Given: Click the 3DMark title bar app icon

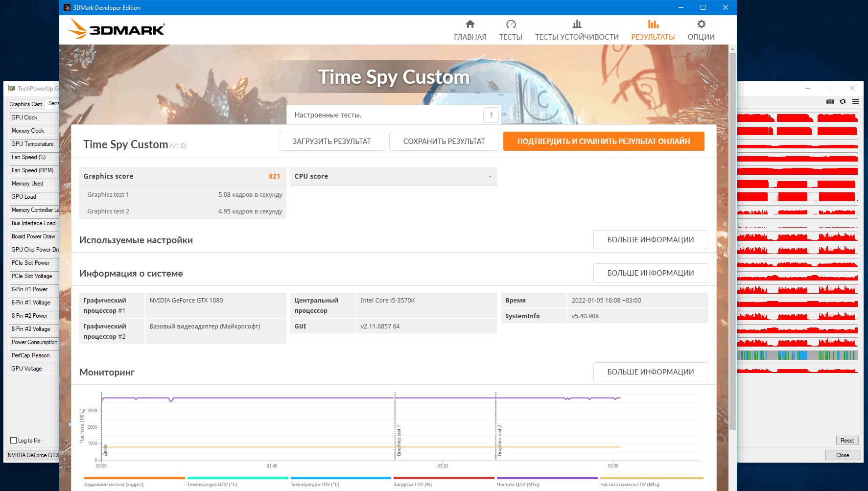Looking at the screenshot, I should [67, 7].
